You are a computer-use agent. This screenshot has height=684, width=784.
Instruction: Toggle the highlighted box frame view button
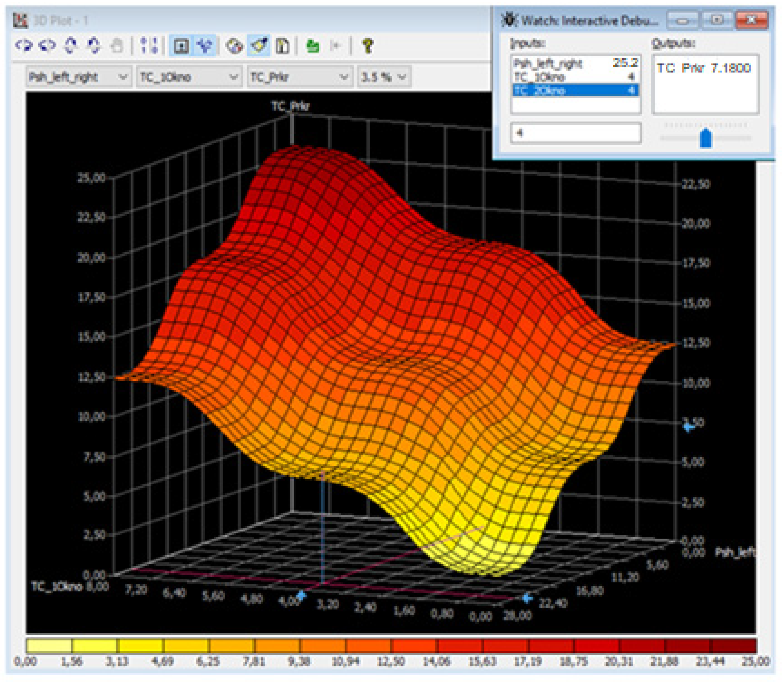pyautogui.click(x=182, y=46)
